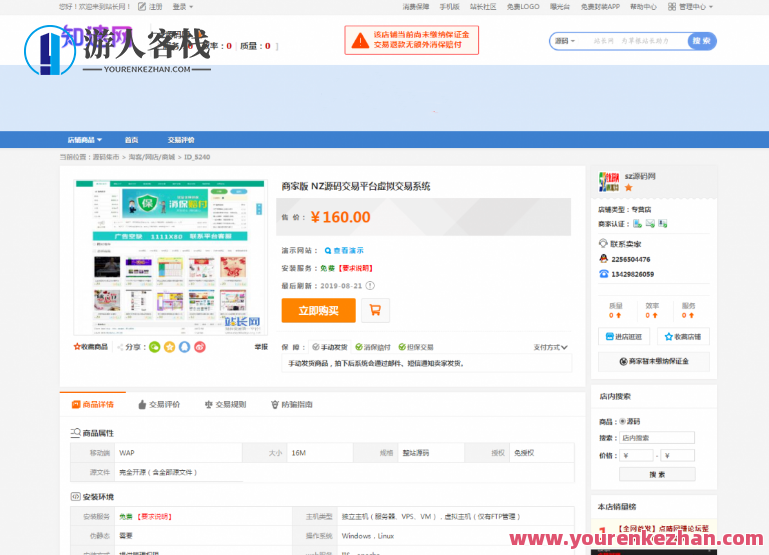Screen dimensions: 769x555
Task: Focus the top search input field
Action: click(x=633, y=41)
